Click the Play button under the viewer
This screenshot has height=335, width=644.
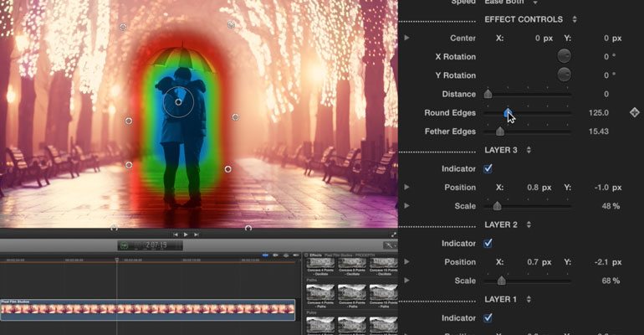coord(186,234)
